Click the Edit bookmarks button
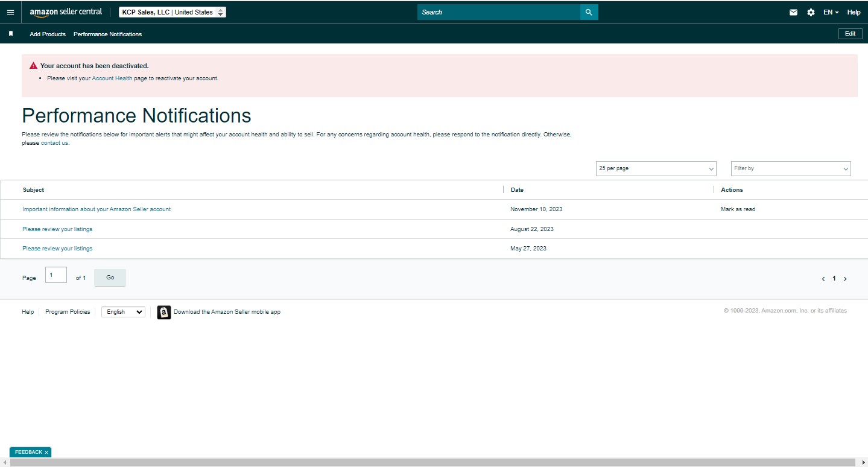Screen dimensions: 868x467 tap(850, 34)
